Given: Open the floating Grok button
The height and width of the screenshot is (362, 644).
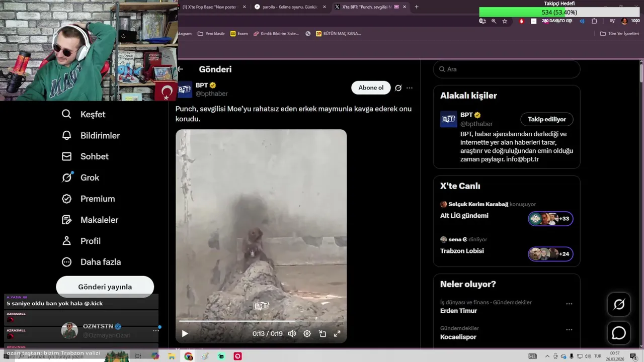Looking at the screenshot, I should pyautogui.click(x=619, y=304).
